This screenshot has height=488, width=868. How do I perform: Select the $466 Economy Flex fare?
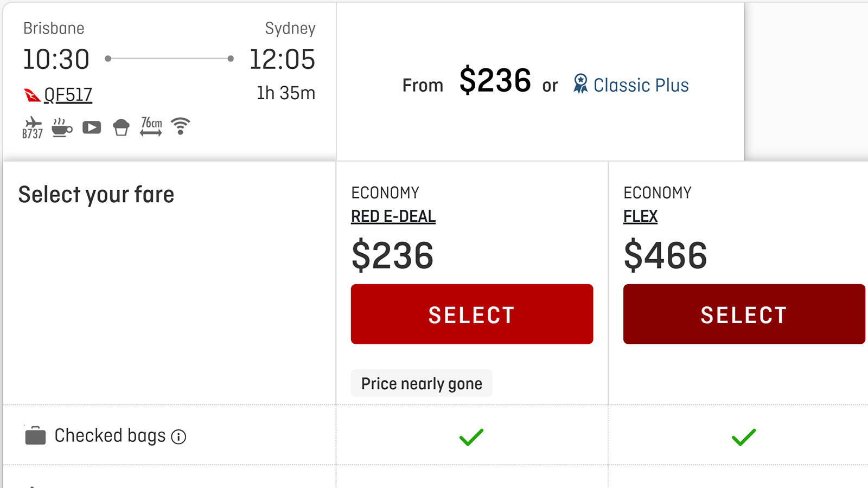click(x=744, y=314)
